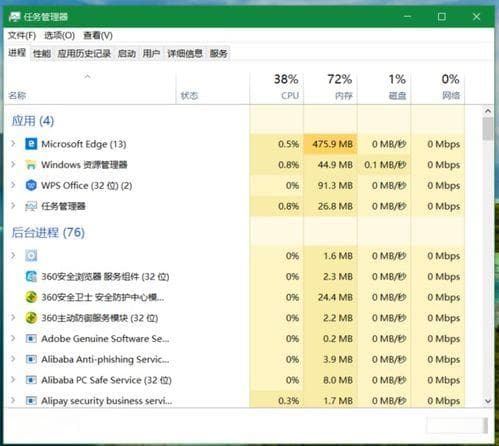Switch to the 用户 tab
The height and width of the screenshot is (446, 499).
point(151,53)
